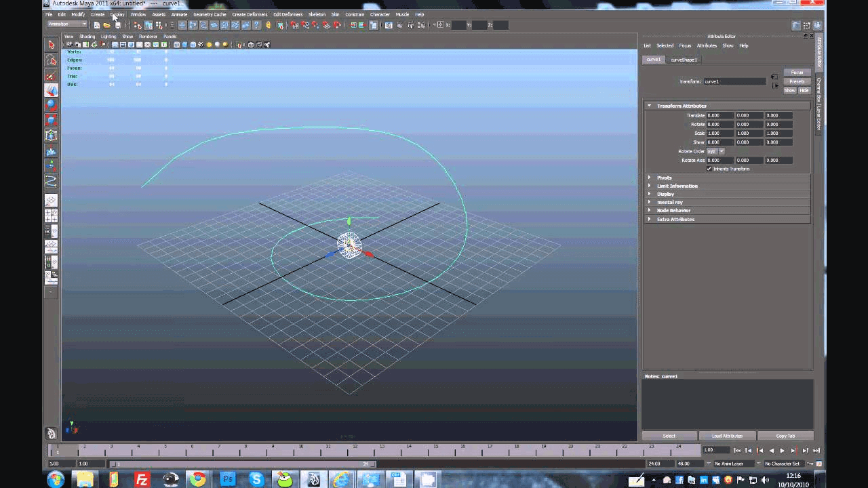Open the Rotate Order dropdown
Image resolution: width=868 pixels, height=488 pixels.
click(x=721, y=151)
